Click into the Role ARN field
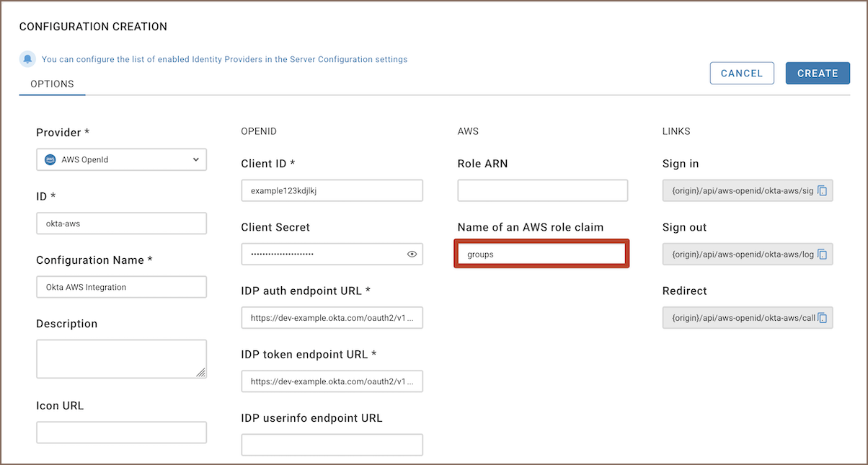The width and height of the screenshot is (868, 465). point(542,191)
